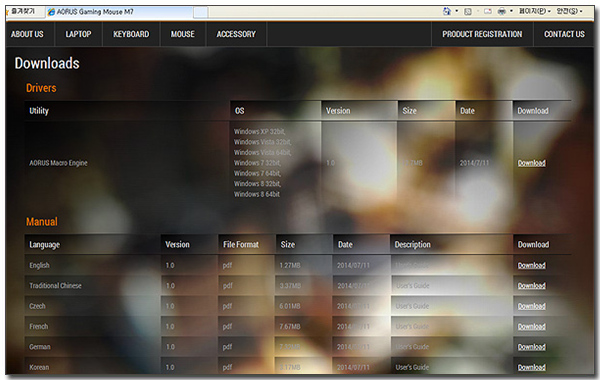Expand the Print button dropdown arrow

pos(511,11)
